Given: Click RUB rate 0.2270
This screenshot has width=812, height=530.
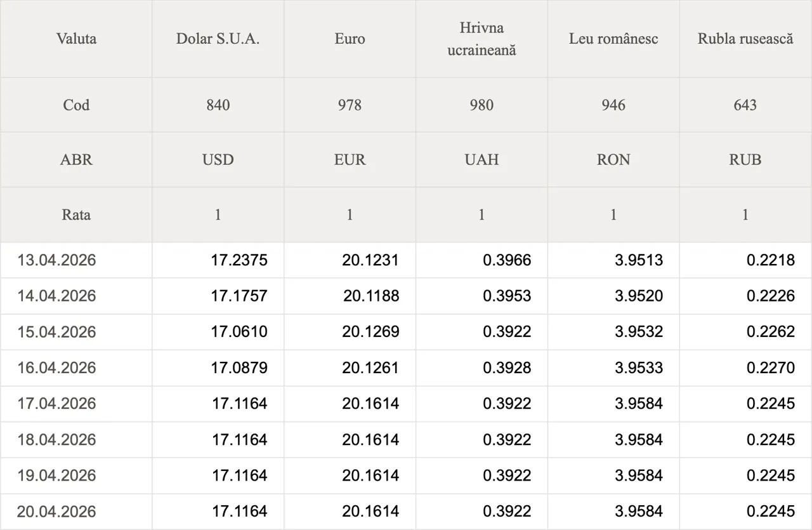Looking at the screenshot, I should (770, 368).
